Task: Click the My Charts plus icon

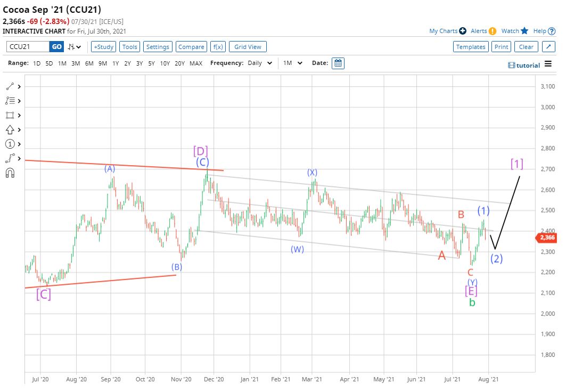Action: point(463,31)
